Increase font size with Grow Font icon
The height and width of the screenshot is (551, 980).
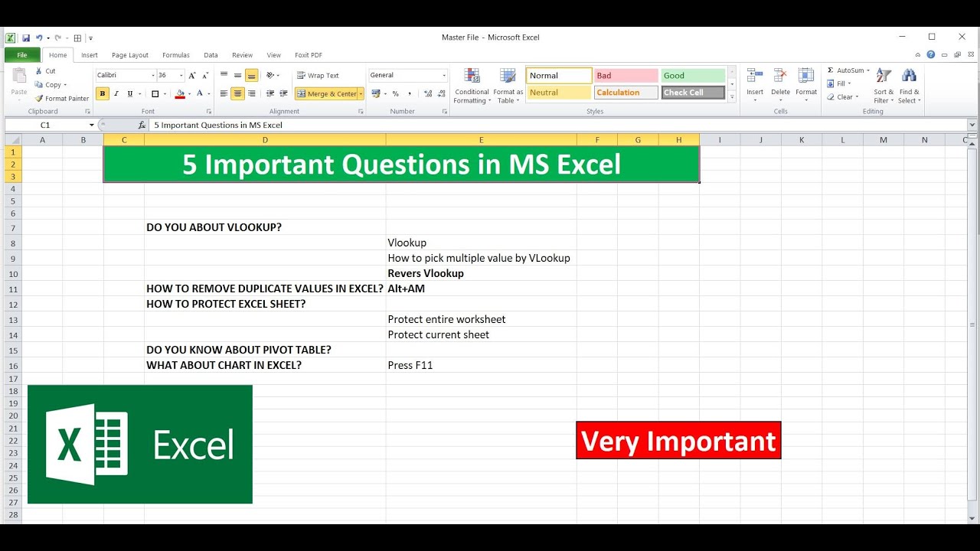point(192,75)
